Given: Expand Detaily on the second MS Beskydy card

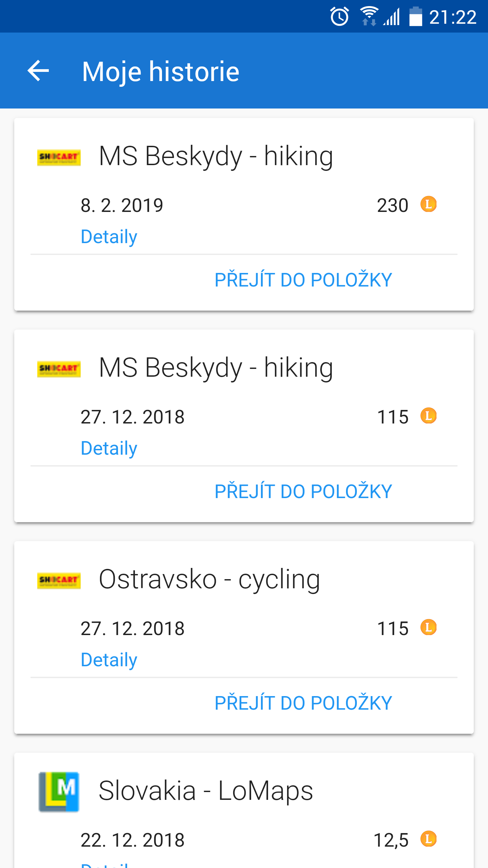Looking at the screenshot, I should point(109,448).
